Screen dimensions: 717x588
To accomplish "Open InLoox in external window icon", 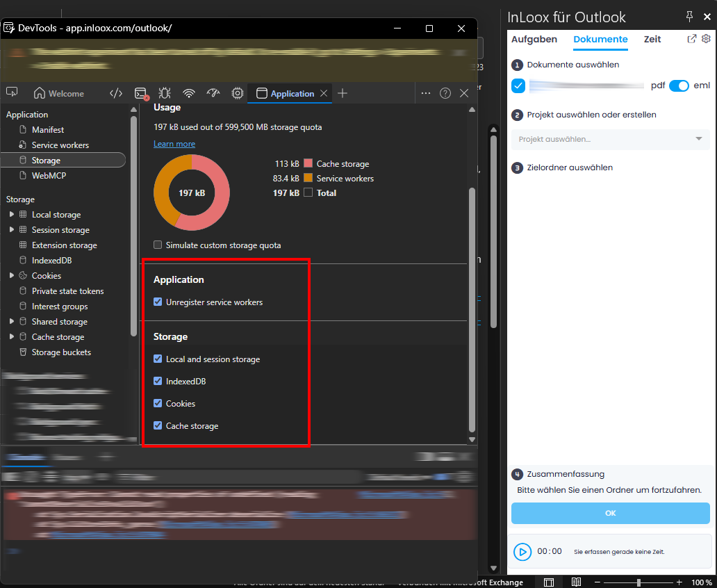I will [x=692, y=39].
